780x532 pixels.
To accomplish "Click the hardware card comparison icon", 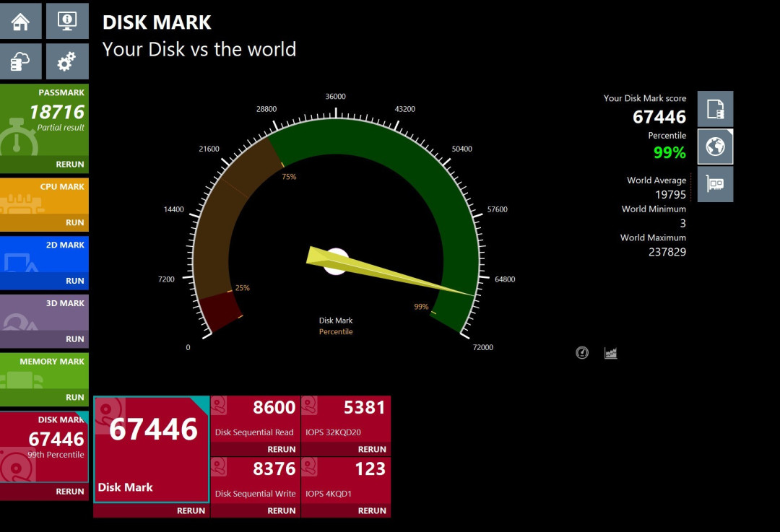I will click(715, 184).
